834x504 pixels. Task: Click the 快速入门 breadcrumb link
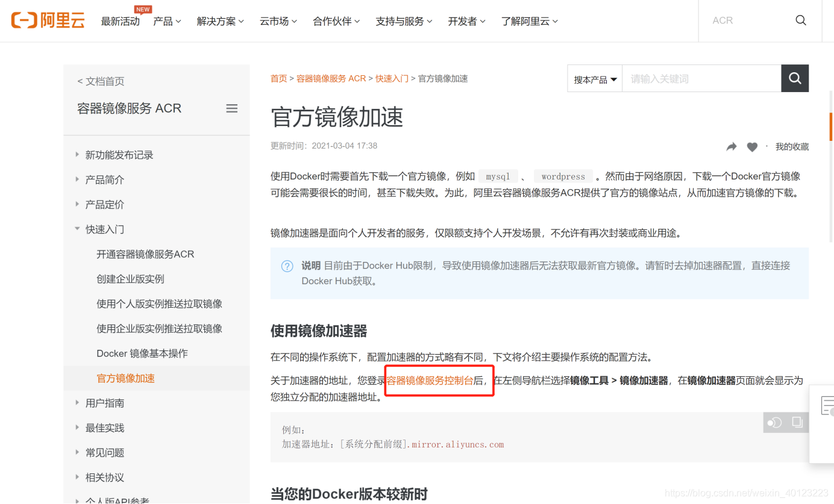pyautogui.click(x=392, y=78)
